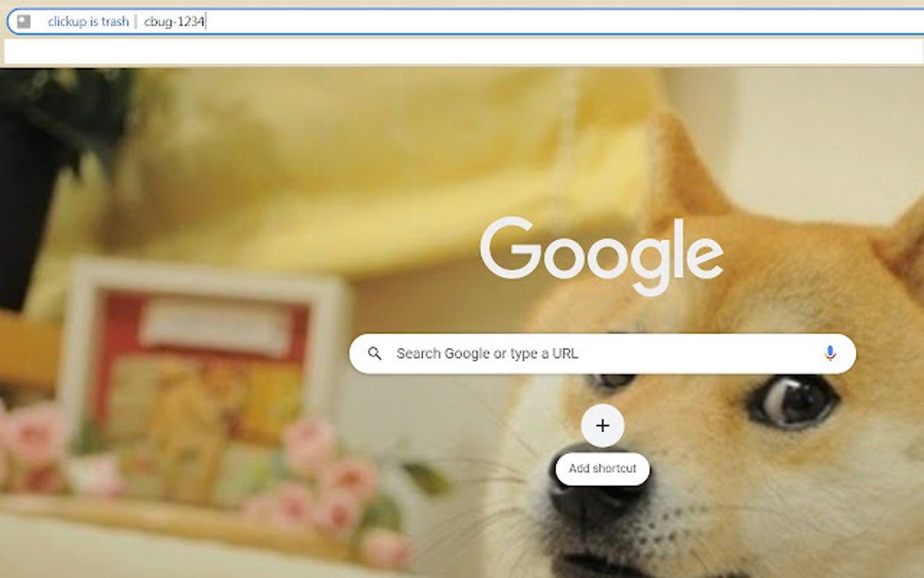The height and width of the screenshot is (578, 924).
Task: Focus the 'Search Google or type a URL' box
Action: point(602,353)
